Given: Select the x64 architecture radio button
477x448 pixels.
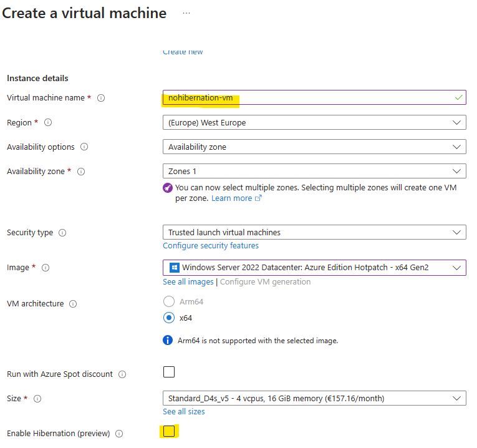Looking at the screenshot, I should click(x=169, y=318).
